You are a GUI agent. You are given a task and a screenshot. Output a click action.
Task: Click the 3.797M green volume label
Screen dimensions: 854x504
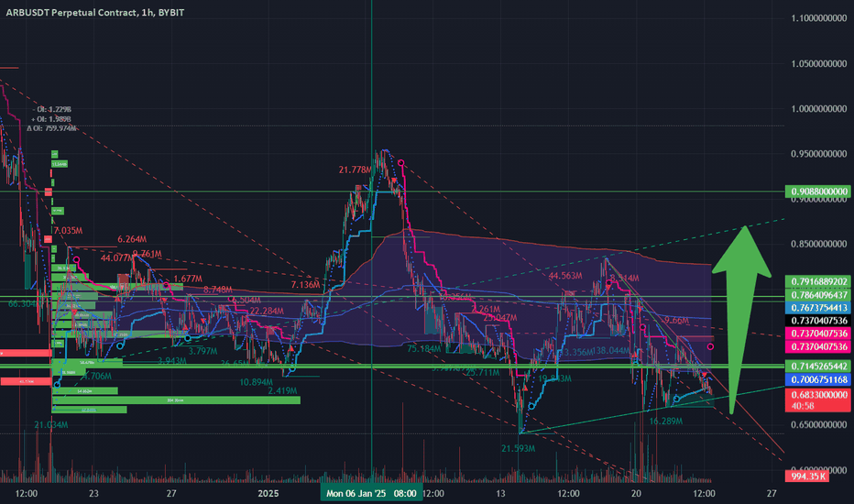pos(203,352)
